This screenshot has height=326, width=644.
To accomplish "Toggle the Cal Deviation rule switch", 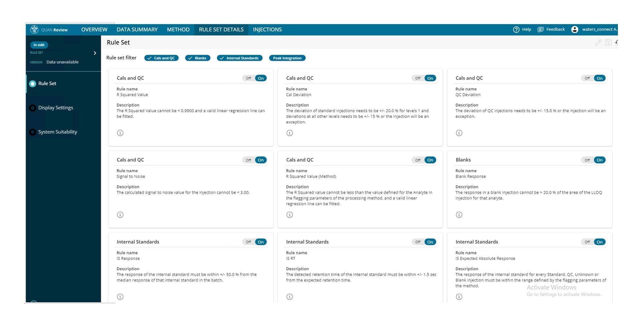I will point(424,78).
